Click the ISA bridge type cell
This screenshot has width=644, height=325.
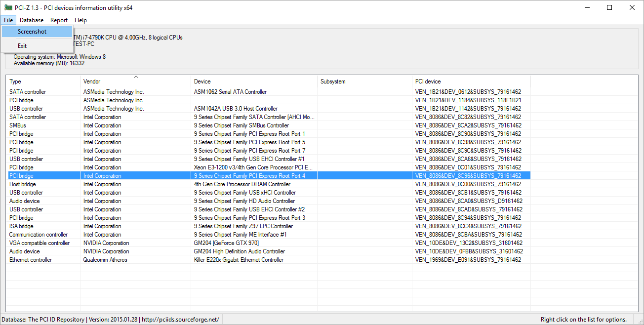tap(21, 226)
